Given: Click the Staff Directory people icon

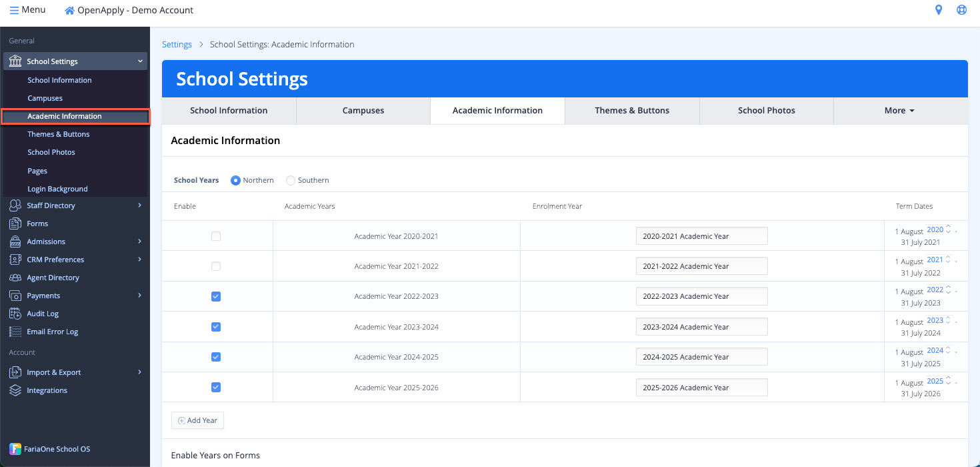Looking at the screenshot, I should (x=15, y=205).
